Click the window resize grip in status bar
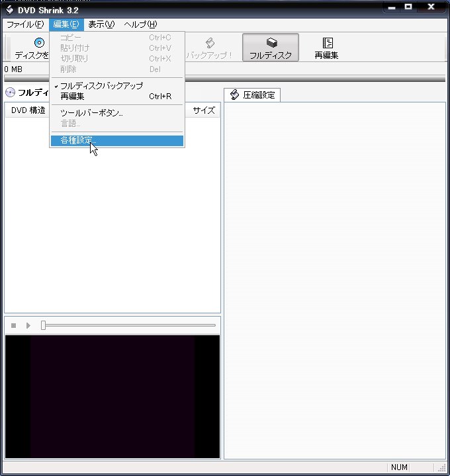The image size is (450, 476). click(x=442, y=468)
